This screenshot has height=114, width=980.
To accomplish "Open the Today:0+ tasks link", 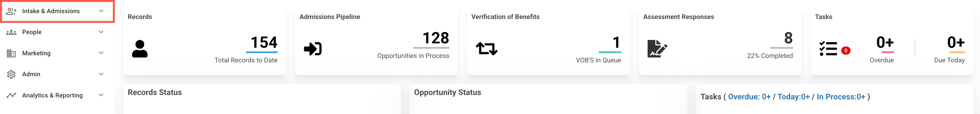I will (794, 97).
